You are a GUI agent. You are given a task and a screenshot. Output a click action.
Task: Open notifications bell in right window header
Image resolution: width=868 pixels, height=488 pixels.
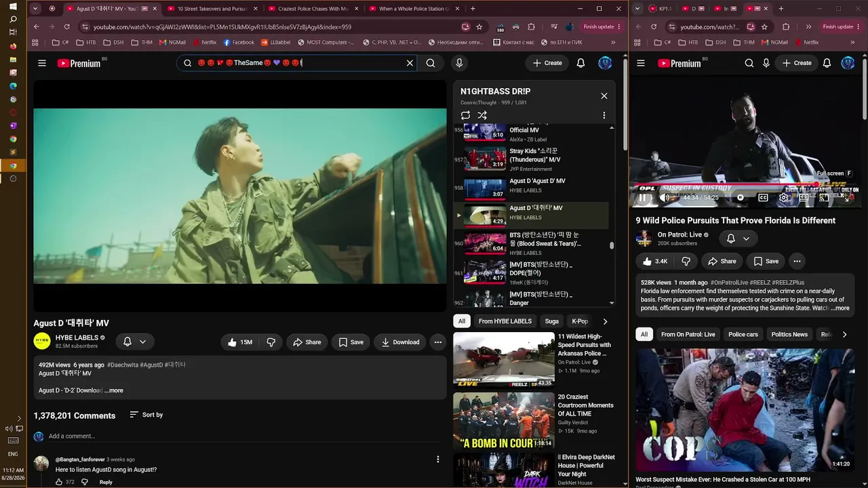[x=827, y=63]
